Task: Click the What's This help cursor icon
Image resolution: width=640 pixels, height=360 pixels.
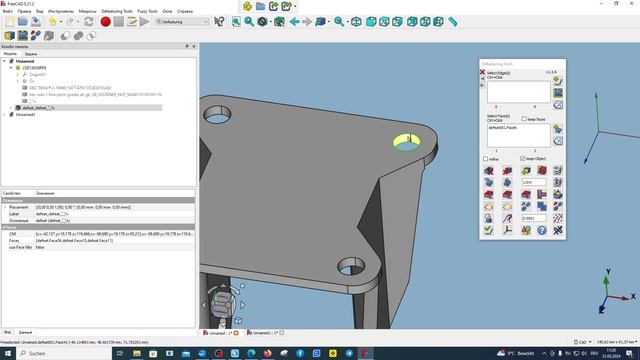Action: 219,22
